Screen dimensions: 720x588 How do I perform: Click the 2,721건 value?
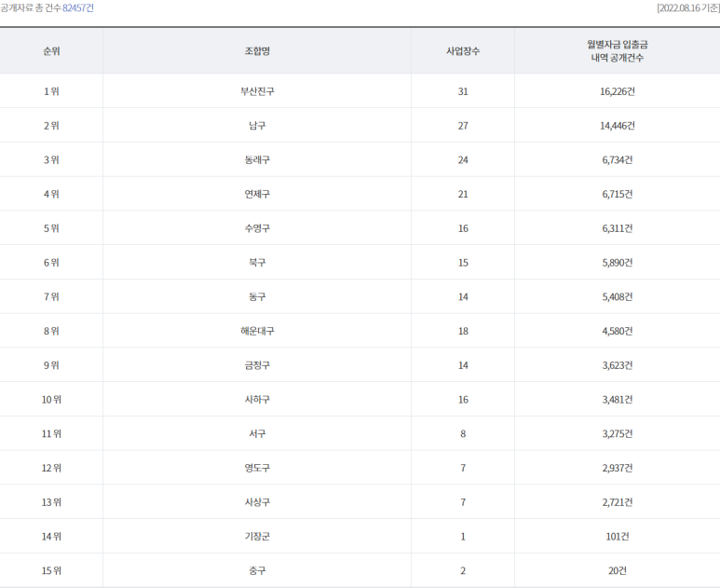[618, 502]
